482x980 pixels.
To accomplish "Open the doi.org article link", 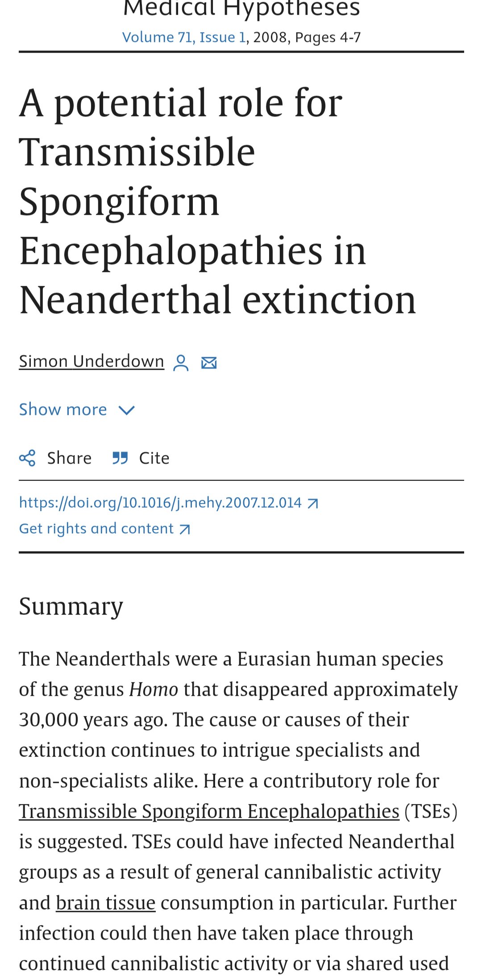I will pyautogui.click(x=160, y=503).
